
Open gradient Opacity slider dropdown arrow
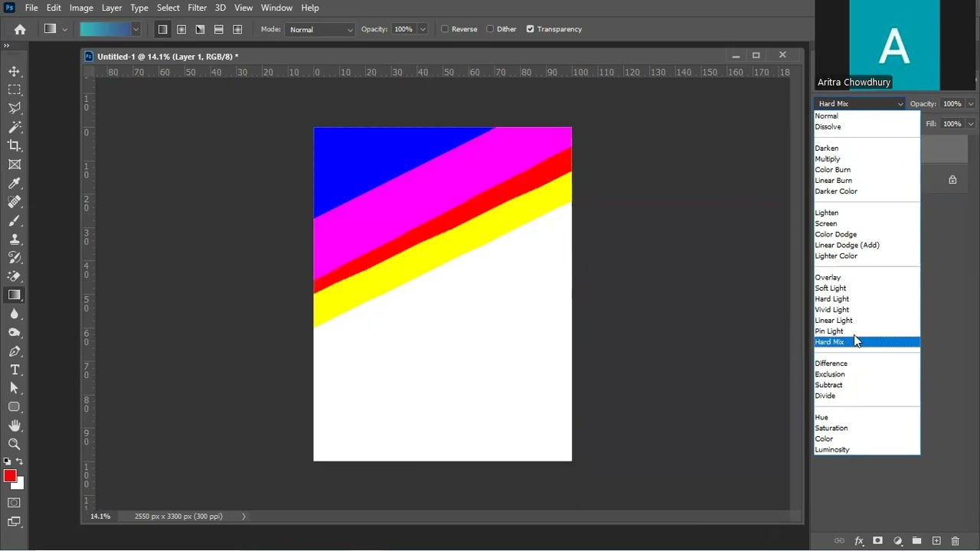[x=422, y=29]
